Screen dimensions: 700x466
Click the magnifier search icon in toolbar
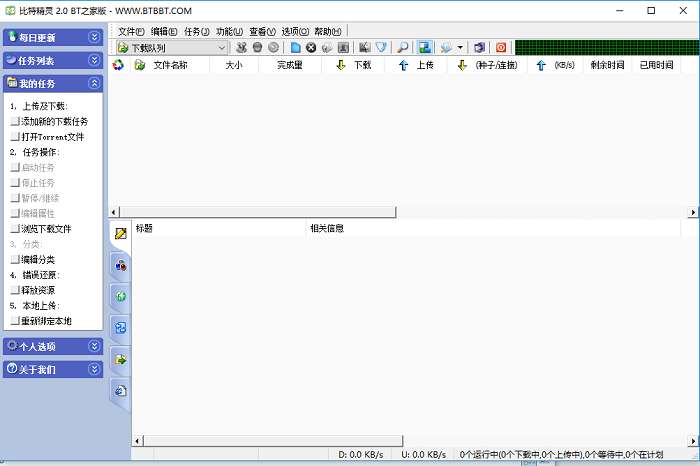[402, 47]
